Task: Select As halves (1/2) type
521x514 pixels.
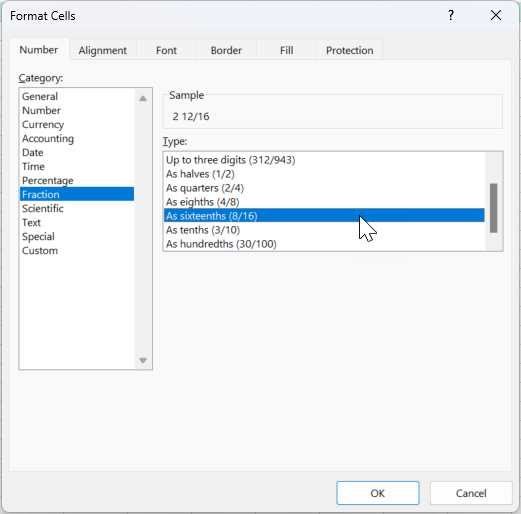Action: pos(324,174)
